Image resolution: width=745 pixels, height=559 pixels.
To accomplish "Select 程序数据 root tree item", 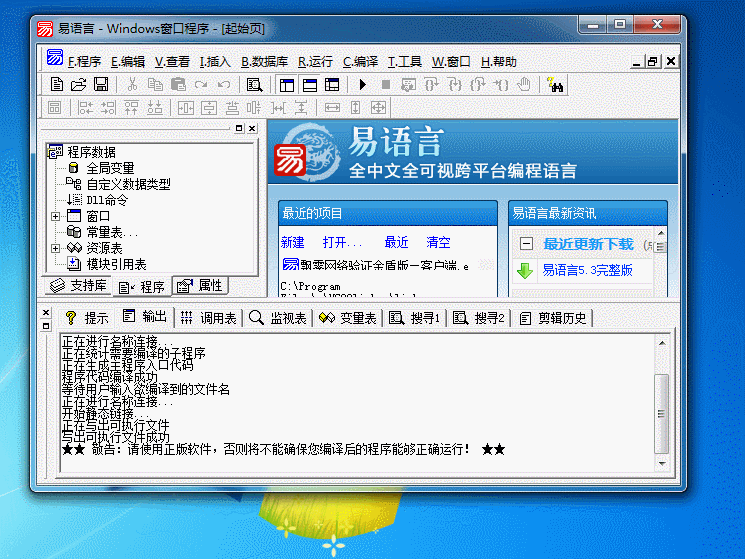I will coord(91,152).
